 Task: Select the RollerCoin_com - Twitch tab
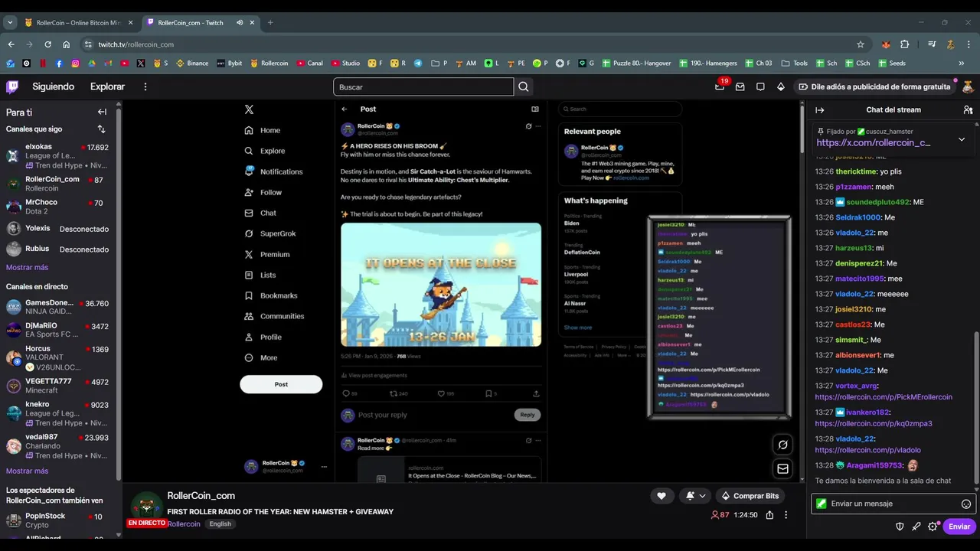point(199,22)
